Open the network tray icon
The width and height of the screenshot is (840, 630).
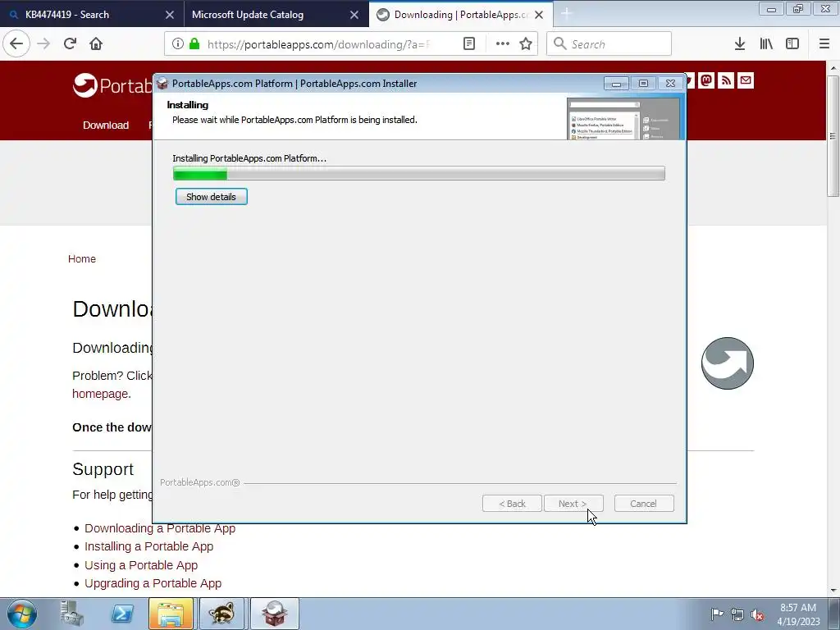pos(737,614)
